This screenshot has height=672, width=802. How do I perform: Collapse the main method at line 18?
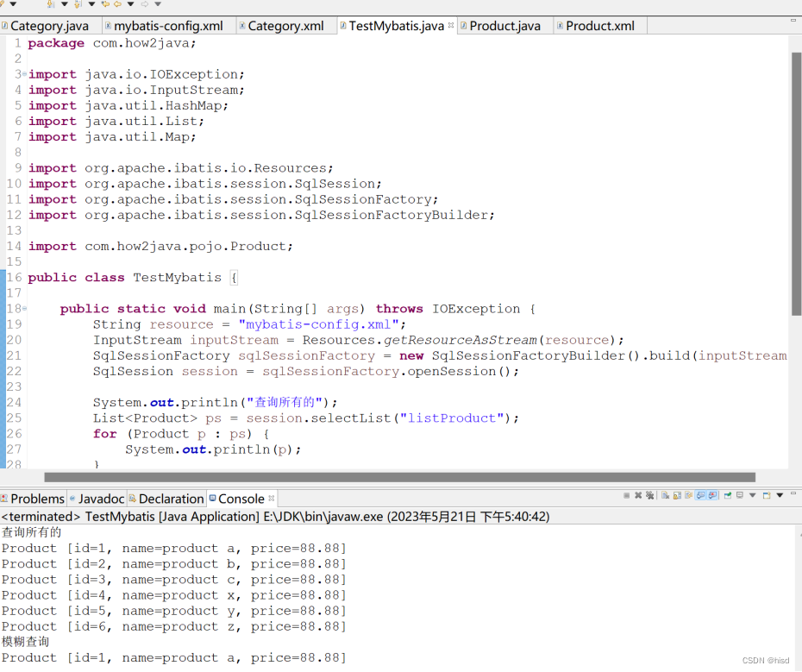click(x=24, y=309)
